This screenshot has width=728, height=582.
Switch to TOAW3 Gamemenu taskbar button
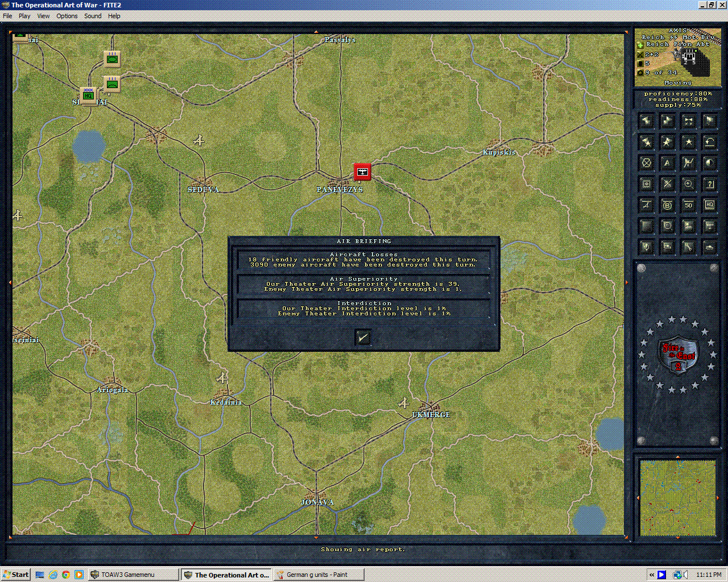[133, 575]
